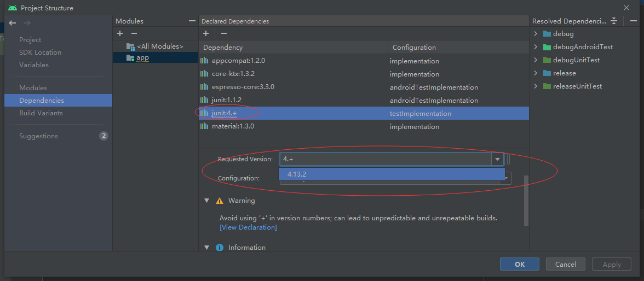This screenshot has width=644, height=281.
Task: Go to SDK Location settings
Action: [x=40, y=52]
